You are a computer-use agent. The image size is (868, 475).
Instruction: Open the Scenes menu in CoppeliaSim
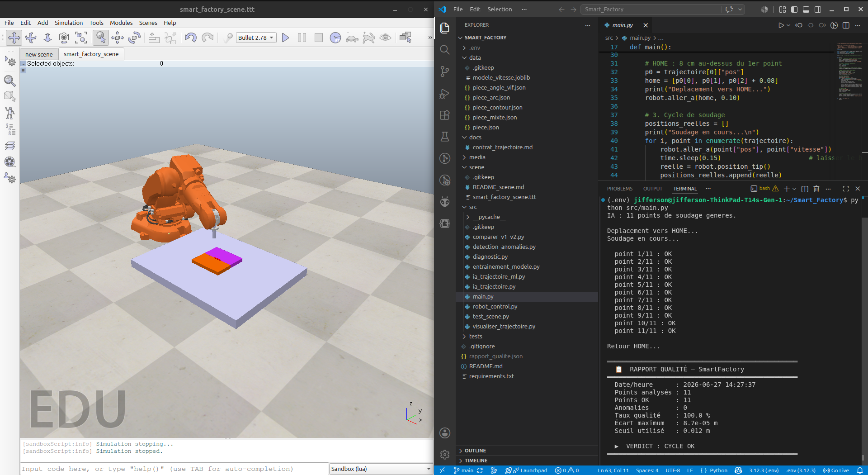[x=148, y=23]
